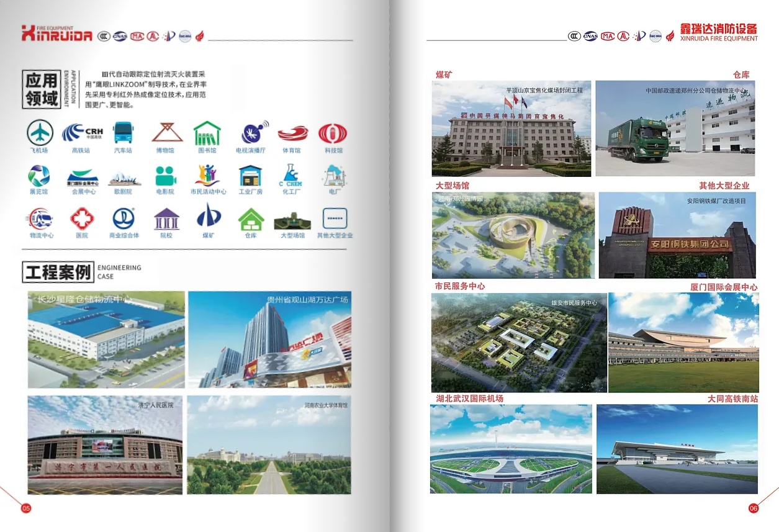Click the 大同高铁南站 heading
779x532 pixels.
[732, 399]
